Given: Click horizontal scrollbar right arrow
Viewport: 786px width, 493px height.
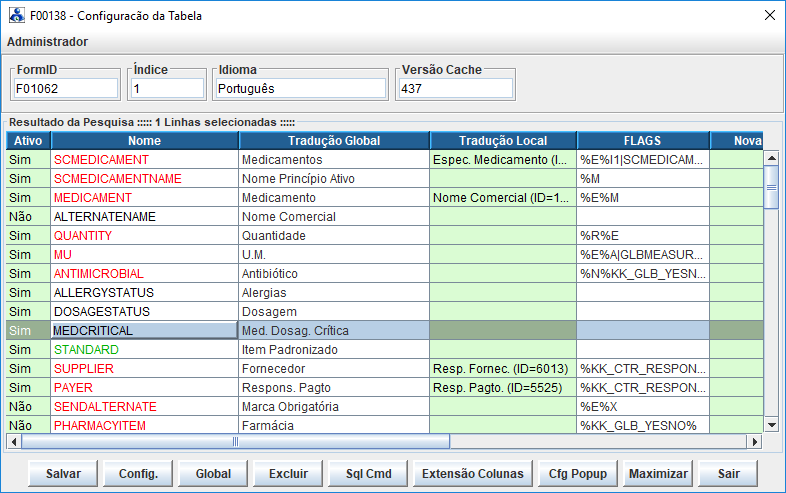Looking at the screenshot, I should tap(755, 441).
